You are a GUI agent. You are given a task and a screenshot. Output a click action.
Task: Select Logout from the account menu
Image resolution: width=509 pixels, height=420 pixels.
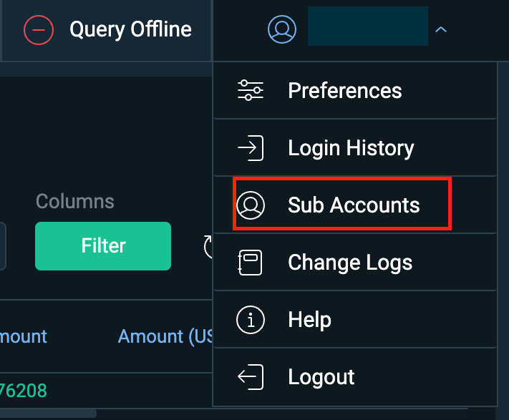click(x=355, y=377)
